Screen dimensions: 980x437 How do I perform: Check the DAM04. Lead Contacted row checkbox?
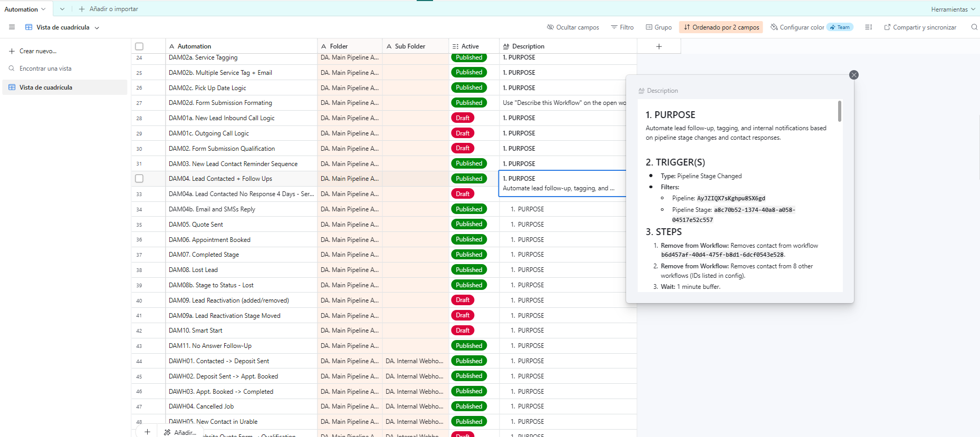(x=139, y=179)
